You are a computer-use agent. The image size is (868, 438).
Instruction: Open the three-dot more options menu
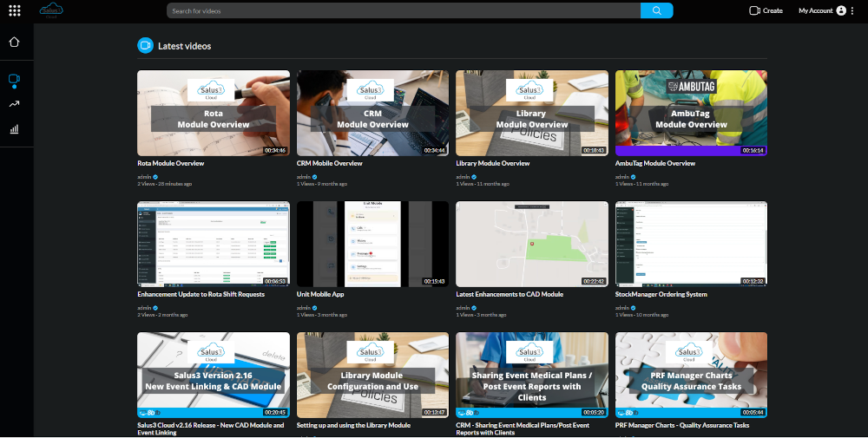click(852, 10)
